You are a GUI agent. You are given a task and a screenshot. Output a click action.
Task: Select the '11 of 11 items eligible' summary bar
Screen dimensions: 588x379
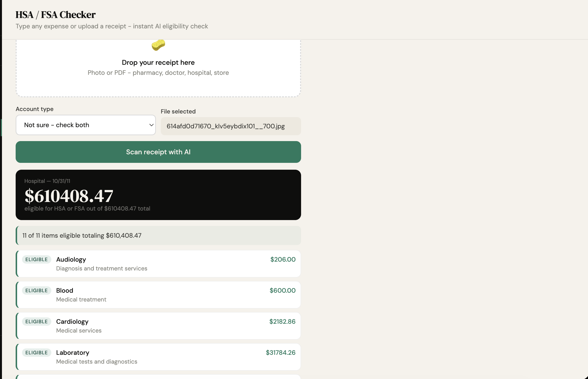[x=158, y=235]
